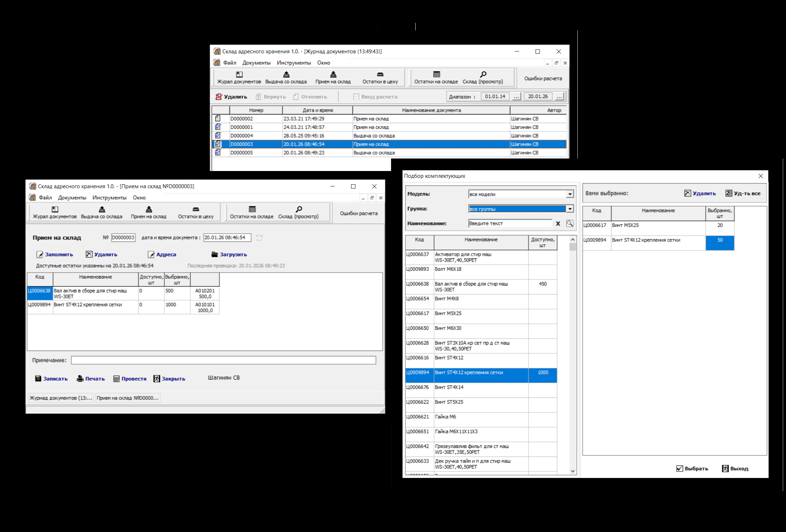The image size is (786, 532).
Task: Click selected quantity 50 cell
Action: [x=720, y=243]
